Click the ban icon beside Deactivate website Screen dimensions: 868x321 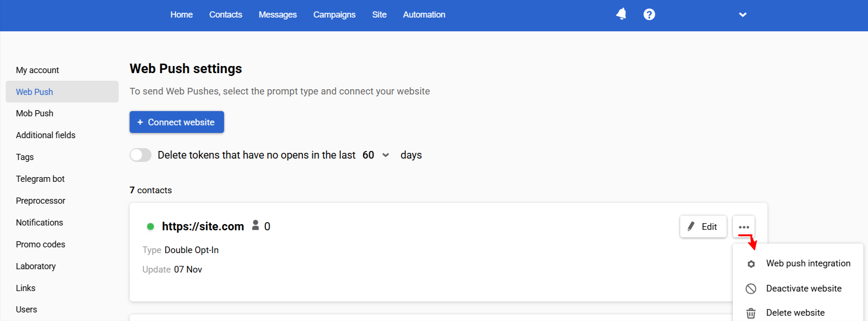point(750,288)
